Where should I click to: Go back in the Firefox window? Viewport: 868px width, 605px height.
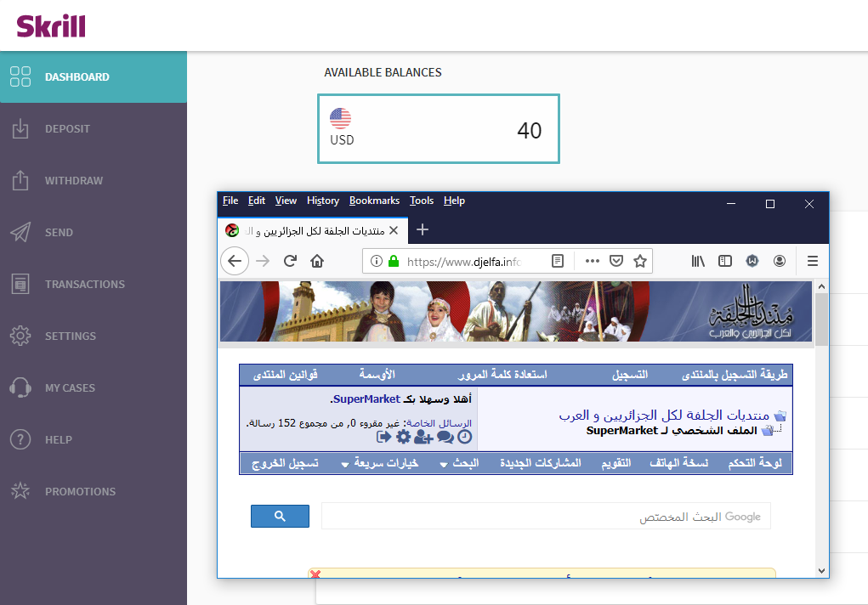point(235,261)
